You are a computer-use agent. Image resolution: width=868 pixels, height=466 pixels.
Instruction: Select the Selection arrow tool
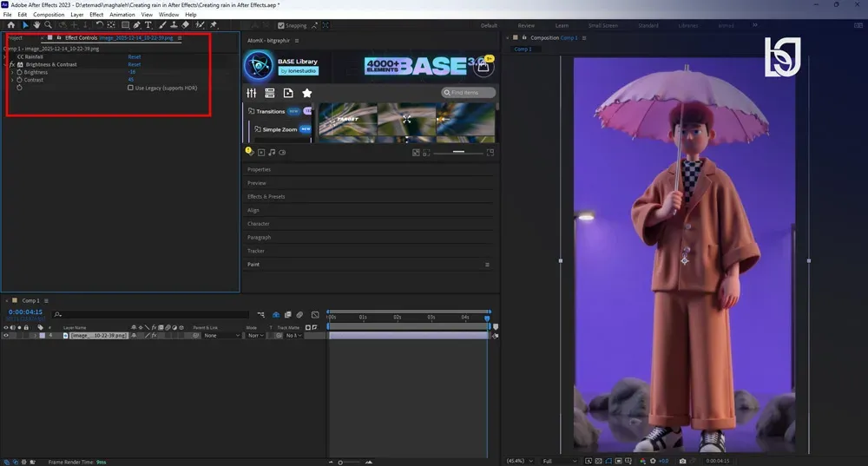click(x=25, y=25)
